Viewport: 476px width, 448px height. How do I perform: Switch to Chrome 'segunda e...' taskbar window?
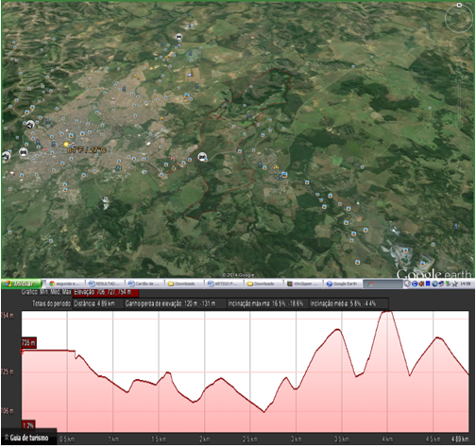point(65,284)
